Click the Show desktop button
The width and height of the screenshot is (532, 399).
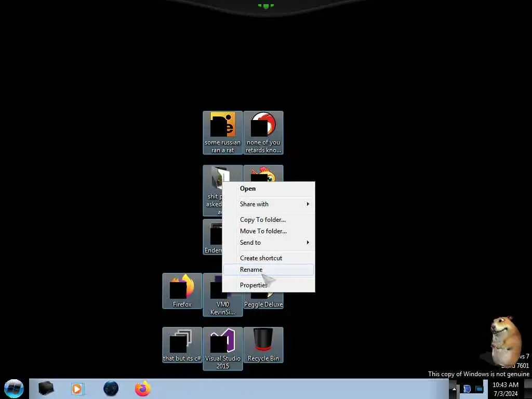tap(528, 389)
